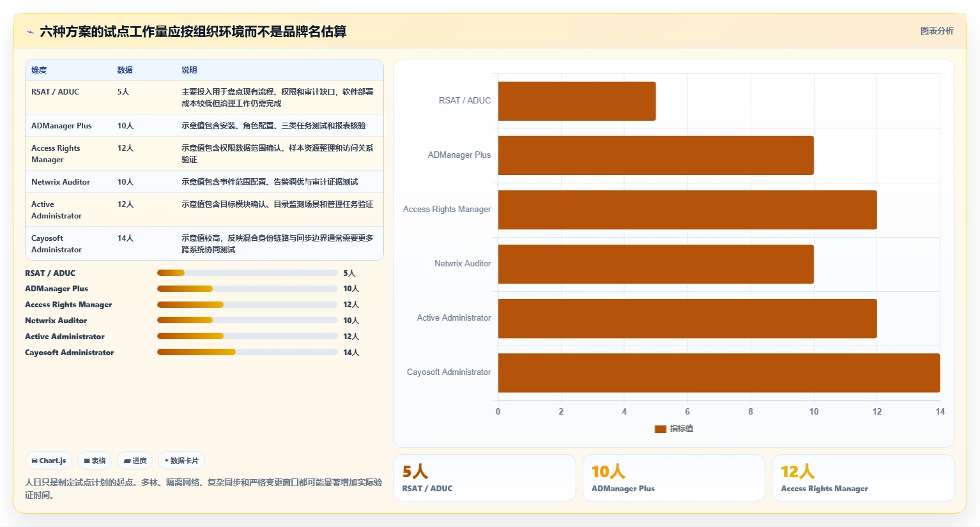This screenshot has height=527, width=980.
Task: Click the footnote starting with 人日只是制定试点计划
Action: tap(203, 489)
